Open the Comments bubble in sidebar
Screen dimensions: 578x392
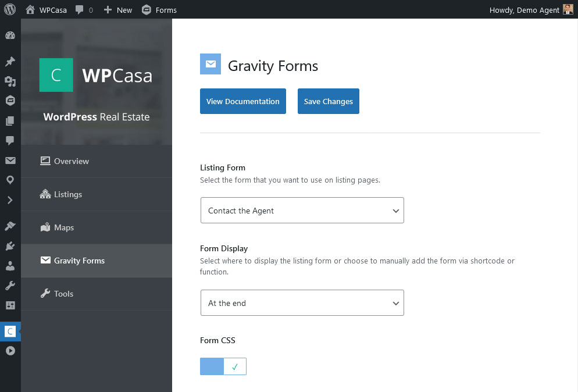pos(10,141)
